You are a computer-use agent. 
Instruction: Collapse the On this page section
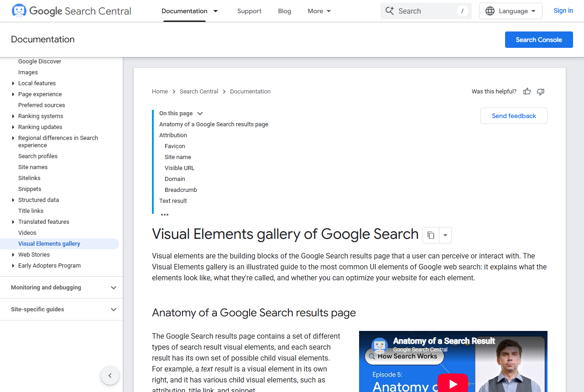[200, 113]
